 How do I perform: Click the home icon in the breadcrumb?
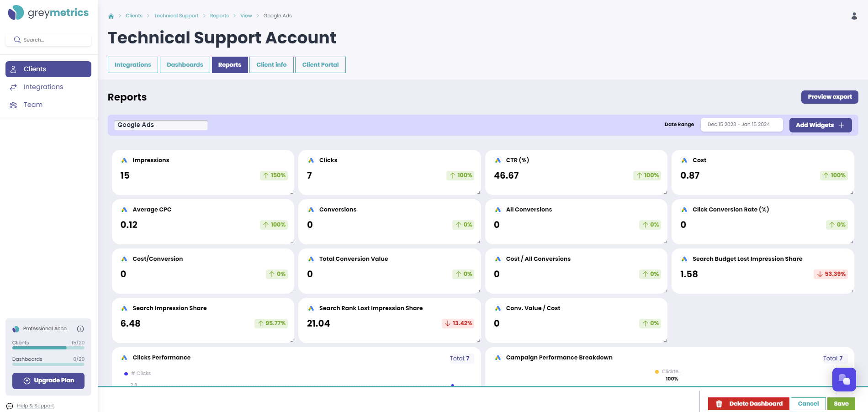pos(111,16)
